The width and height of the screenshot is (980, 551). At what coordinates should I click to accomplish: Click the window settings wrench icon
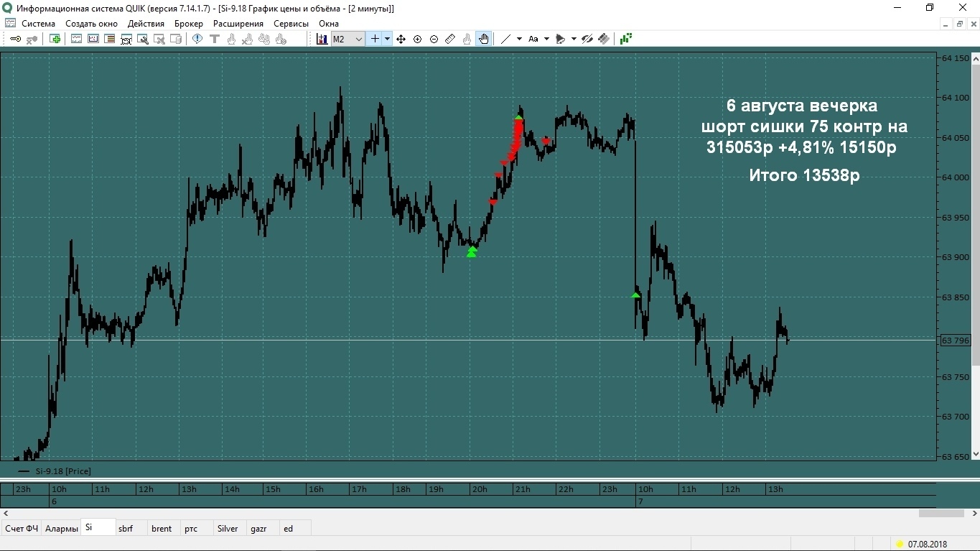[142, 39]
